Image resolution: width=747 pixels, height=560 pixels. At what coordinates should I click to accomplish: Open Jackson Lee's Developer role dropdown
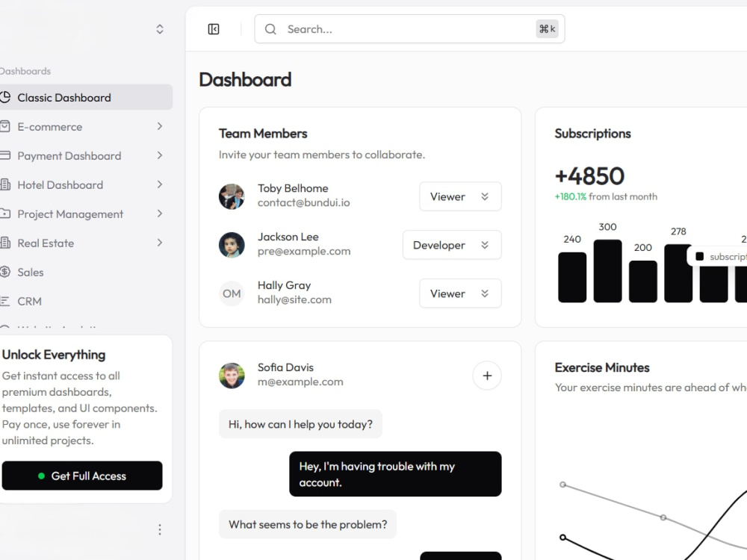tap(452, 245)
